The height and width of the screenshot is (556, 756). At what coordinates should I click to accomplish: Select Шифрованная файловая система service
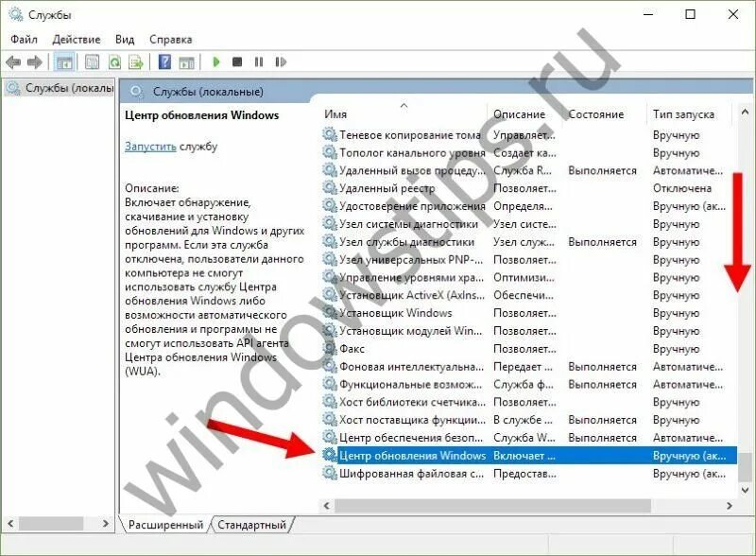point(529,474)
